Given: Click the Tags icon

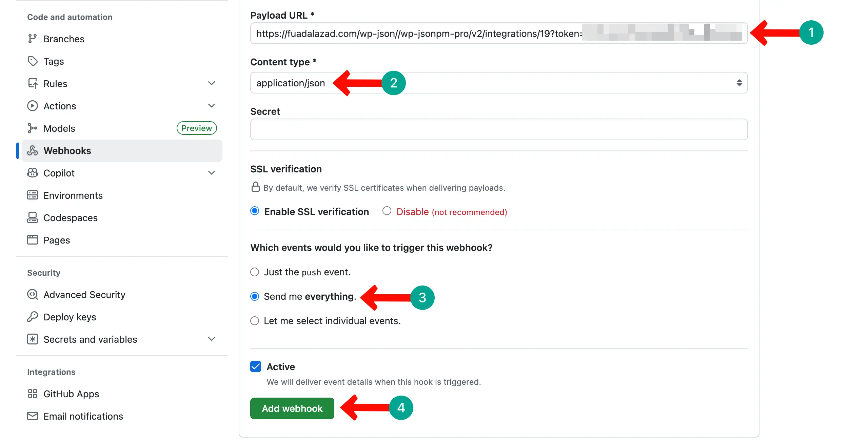Looking at the screenshot, I should point(33,61).
